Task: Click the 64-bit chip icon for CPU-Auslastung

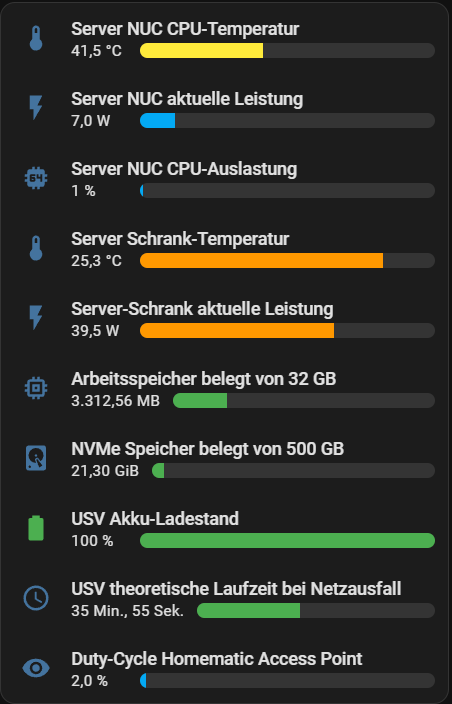Action: (x=36, y=179)
